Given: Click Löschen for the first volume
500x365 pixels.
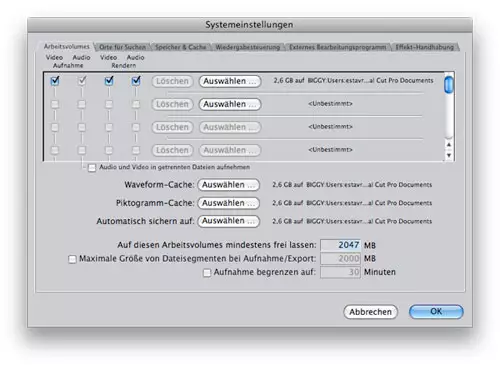Looking at the screenshot, I should pyautogui.click(x=172, y=81).
